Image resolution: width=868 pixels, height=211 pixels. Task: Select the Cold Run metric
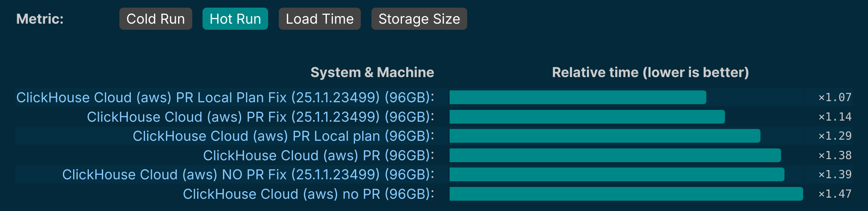(x=156, y=19)
